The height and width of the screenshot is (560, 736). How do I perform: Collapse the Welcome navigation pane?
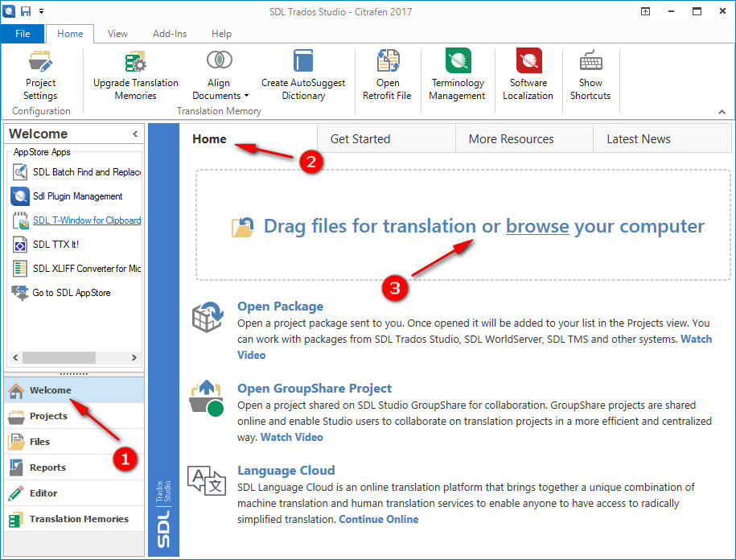[134, 134]
